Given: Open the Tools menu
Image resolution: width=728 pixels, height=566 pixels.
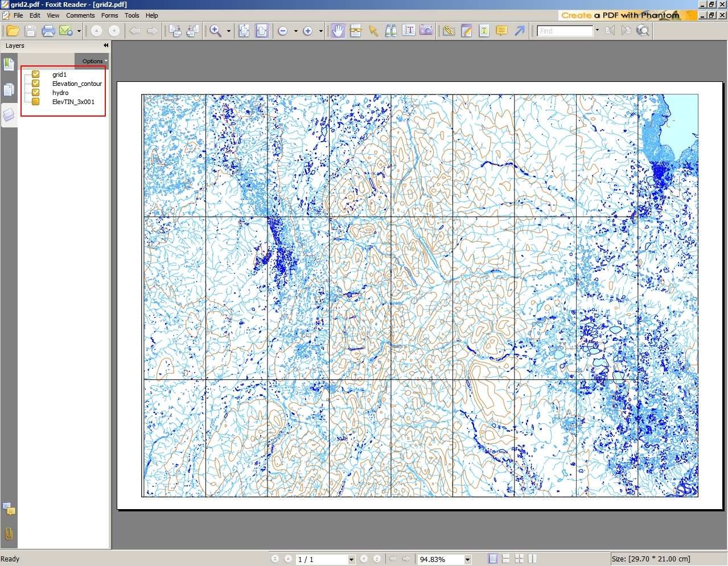Looking at the screenshot, I should click(x=131, y=15).
